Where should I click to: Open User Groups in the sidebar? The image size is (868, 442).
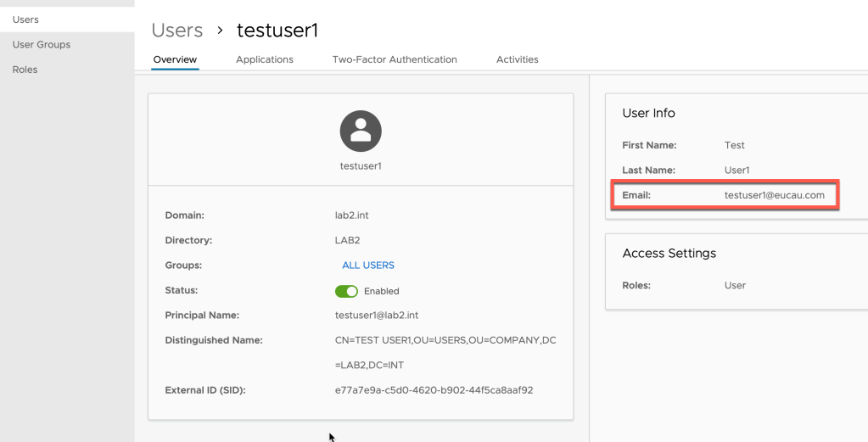tap(42, 44)
